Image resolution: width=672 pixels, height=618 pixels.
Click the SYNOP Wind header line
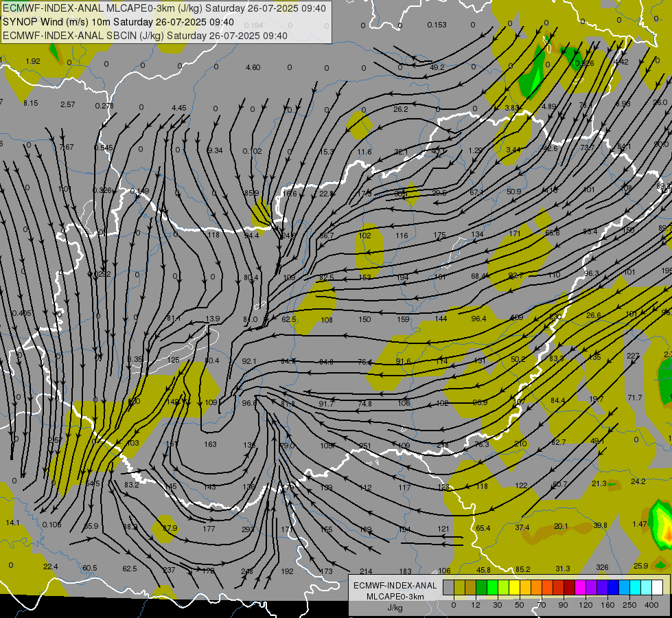pyautogui.click(x=118, y=22)
